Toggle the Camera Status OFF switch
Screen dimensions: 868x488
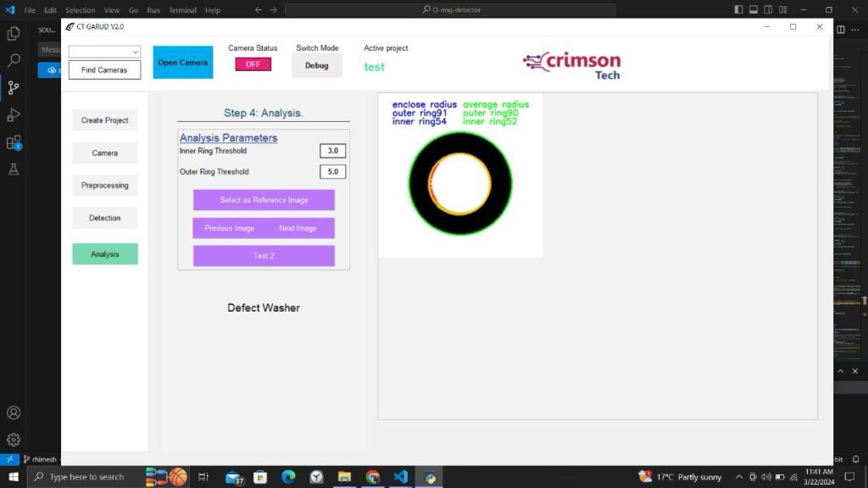pos(252,64)
